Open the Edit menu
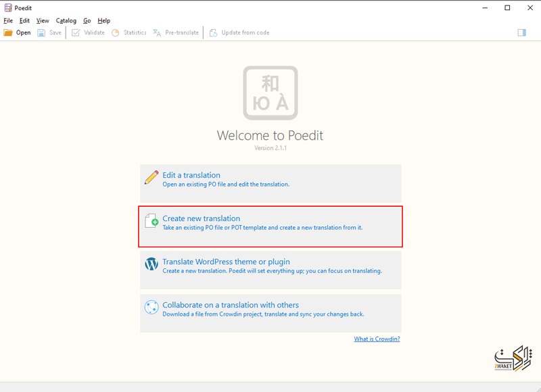 24,21
